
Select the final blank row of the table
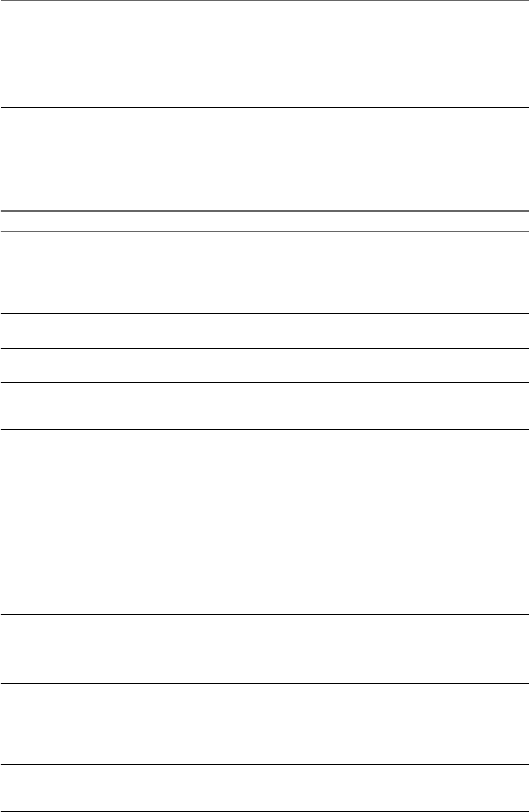[x=264, y=788]
